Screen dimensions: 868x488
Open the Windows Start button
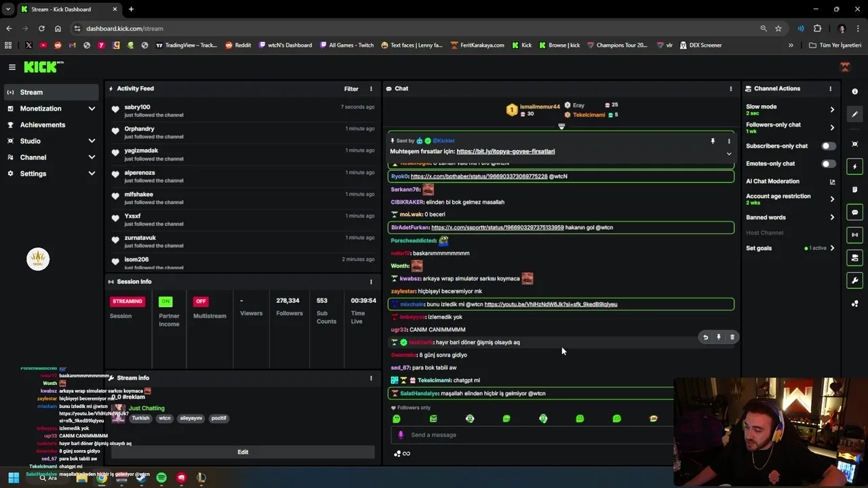(x=14, y=478)
